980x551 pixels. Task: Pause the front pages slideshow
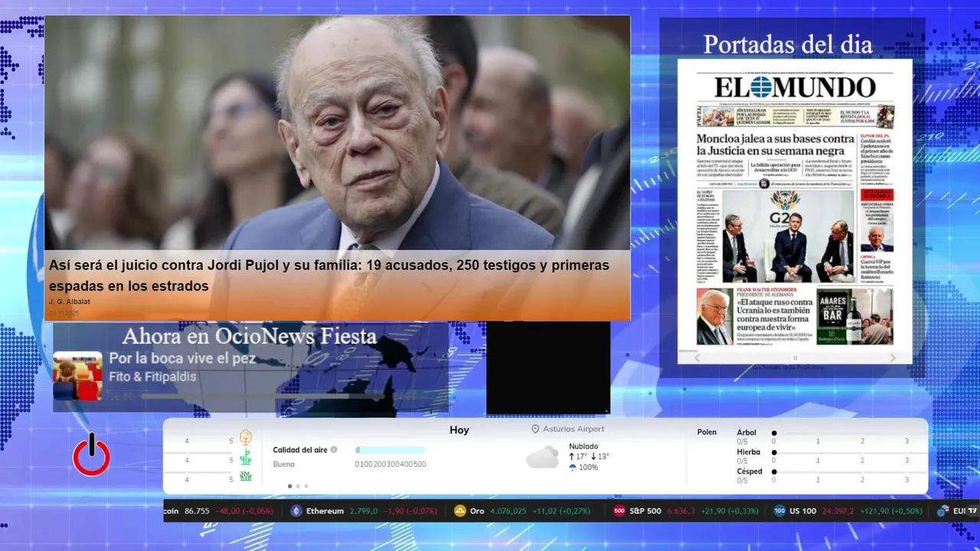[x=795, y=357]
